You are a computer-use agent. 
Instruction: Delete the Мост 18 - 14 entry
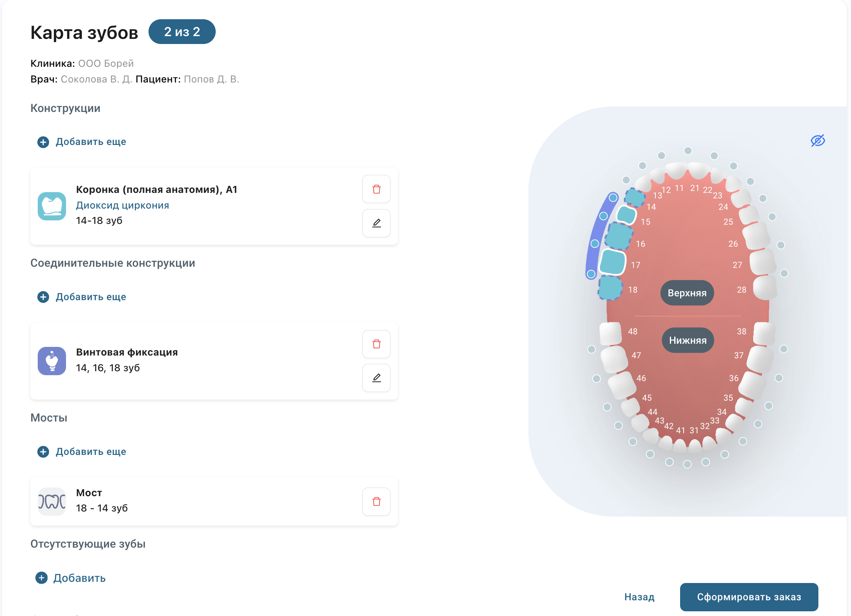[x=376, y=502]
